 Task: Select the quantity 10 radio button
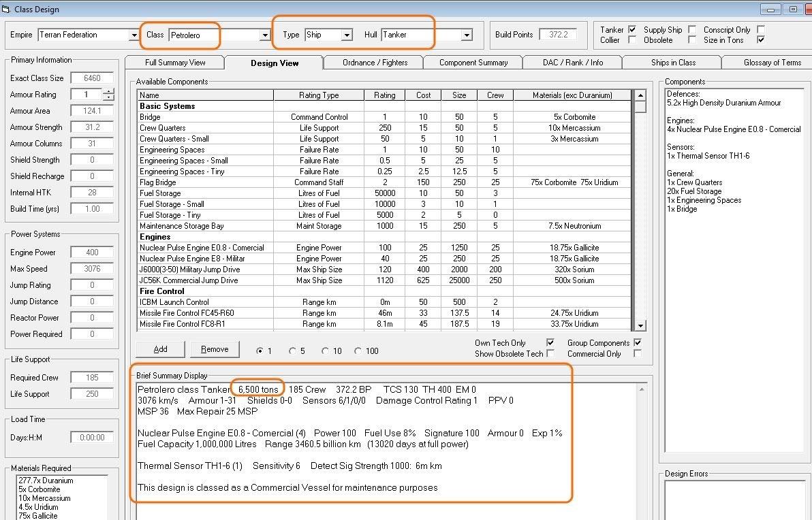point(325,351)
